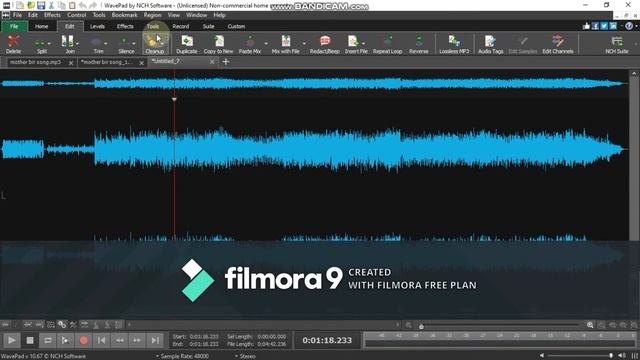Expand the Paste Mix dropdown arrow

point(266,44)
